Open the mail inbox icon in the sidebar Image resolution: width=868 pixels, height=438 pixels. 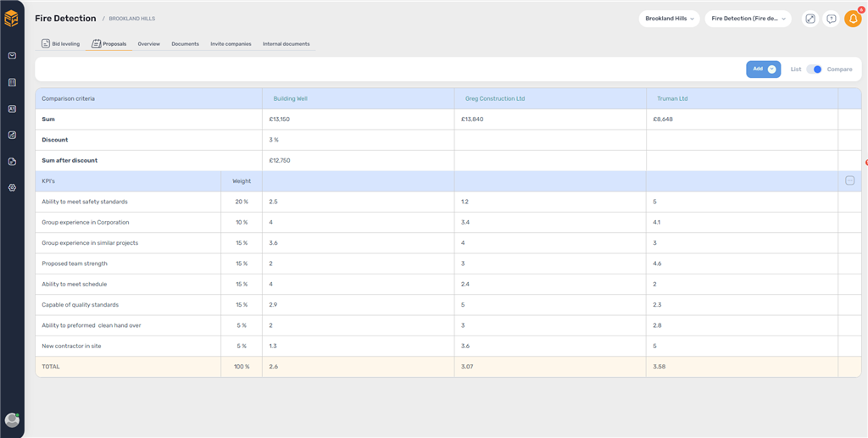(12, 56)
